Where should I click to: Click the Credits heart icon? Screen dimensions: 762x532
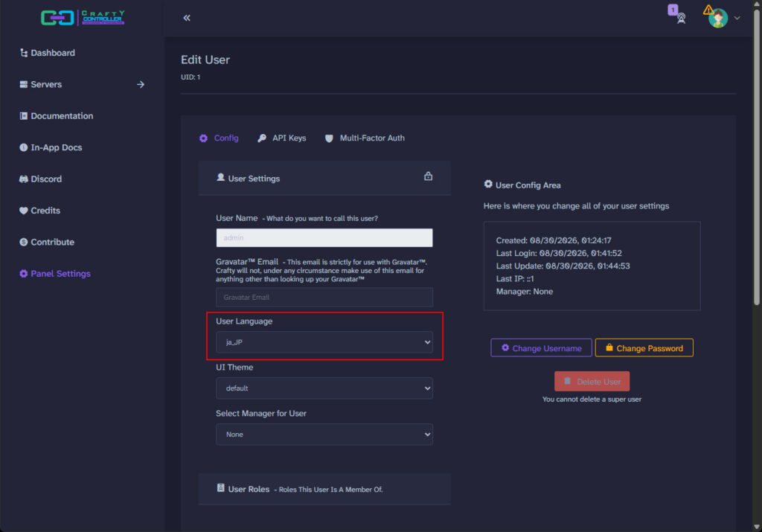[23, 211]
